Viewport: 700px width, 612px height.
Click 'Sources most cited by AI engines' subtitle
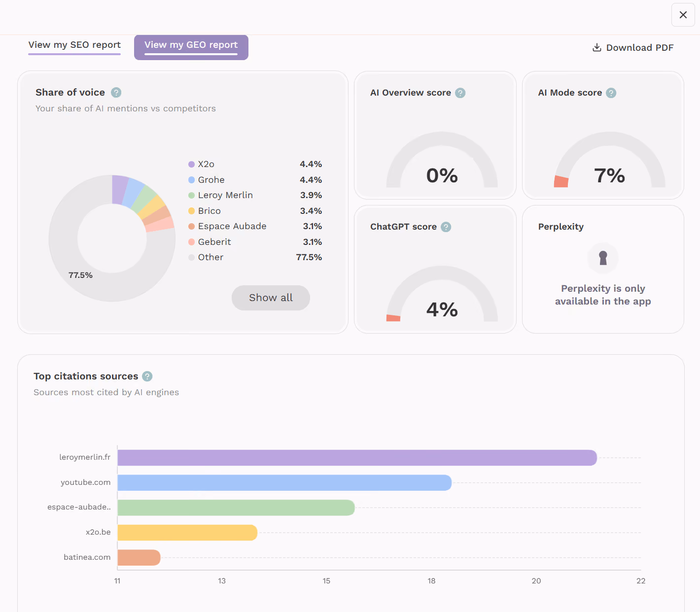pos(106,392)
